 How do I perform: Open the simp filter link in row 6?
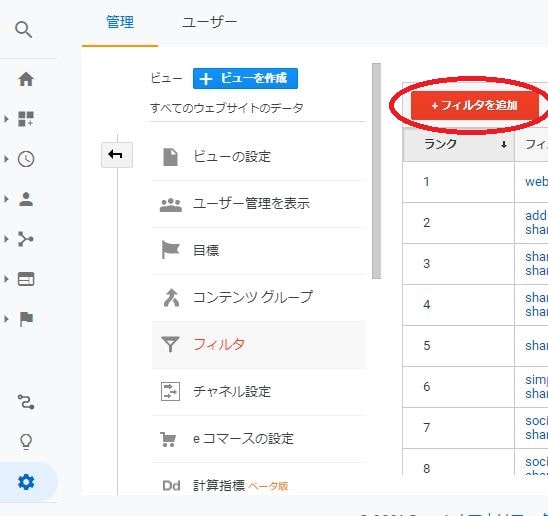pos(536,386)
